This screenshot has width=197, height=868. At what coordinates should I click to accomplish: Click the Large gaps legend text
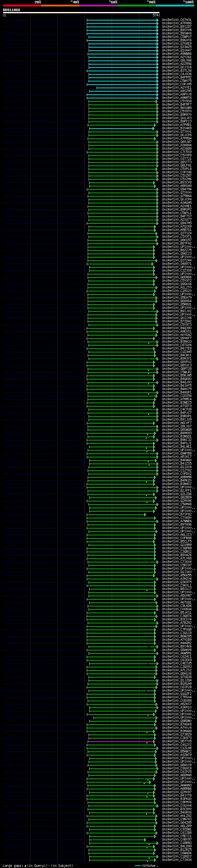tap(38, 866)
